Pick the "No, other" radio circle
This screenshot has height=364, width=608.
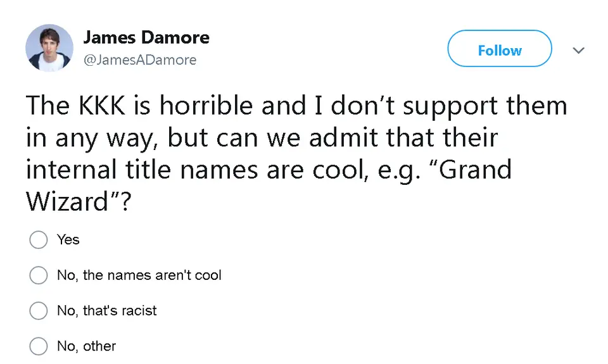click(39, 346)
